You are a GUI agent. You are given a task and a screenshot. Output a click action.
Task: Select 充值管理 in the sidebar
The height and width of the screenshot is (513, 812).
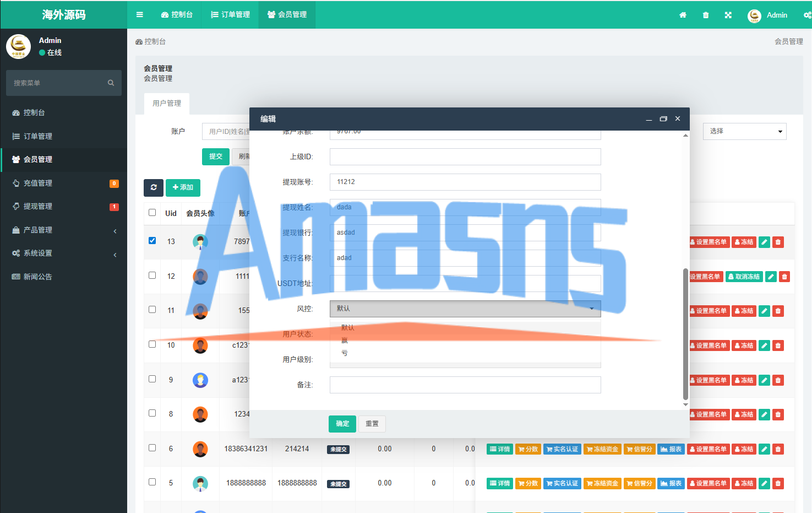coord(63,183)
